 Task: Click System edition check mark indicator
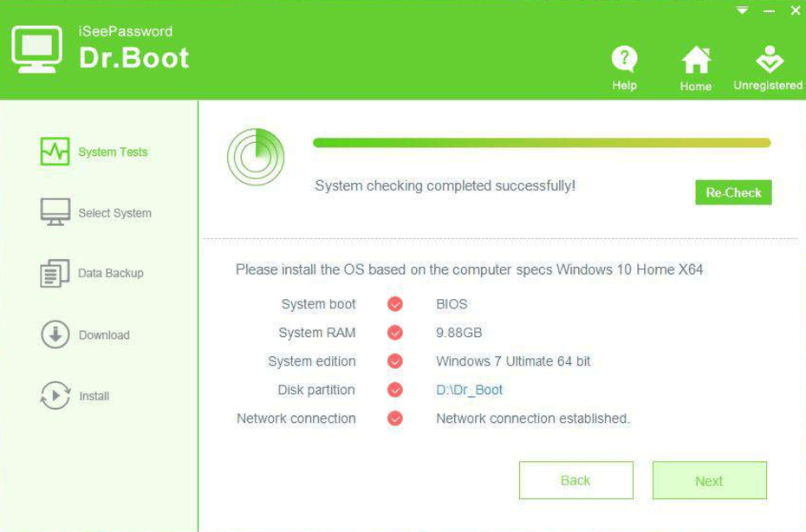(x=395, y=361)
